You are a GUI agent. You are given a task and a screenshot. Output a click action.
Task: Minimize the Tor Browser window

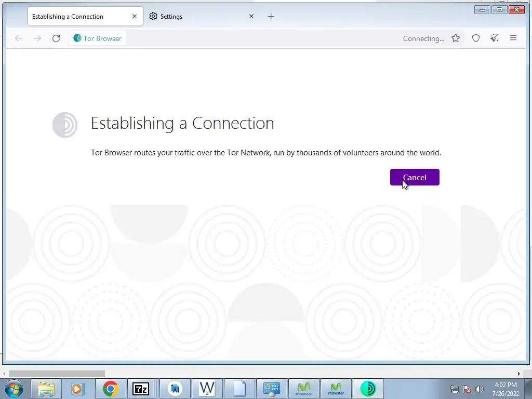coord(482,10)
